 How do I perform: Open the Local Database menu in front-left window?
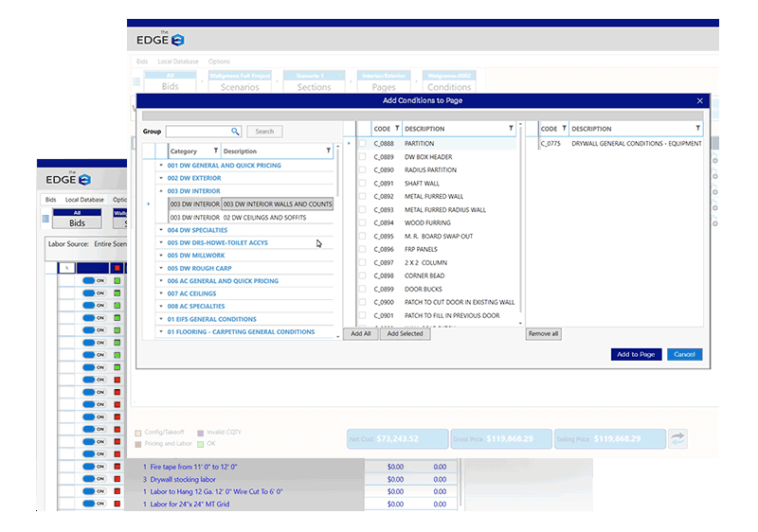point(84,200)
